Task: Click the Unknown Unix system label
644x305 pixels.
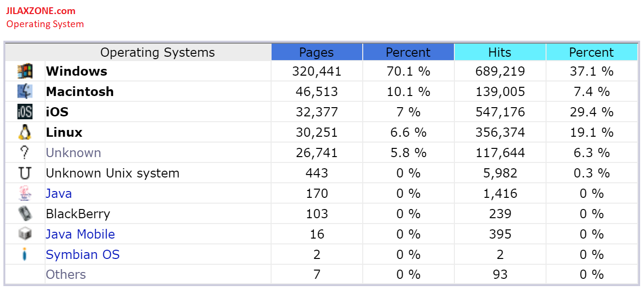Action: [x=113, y=173]
